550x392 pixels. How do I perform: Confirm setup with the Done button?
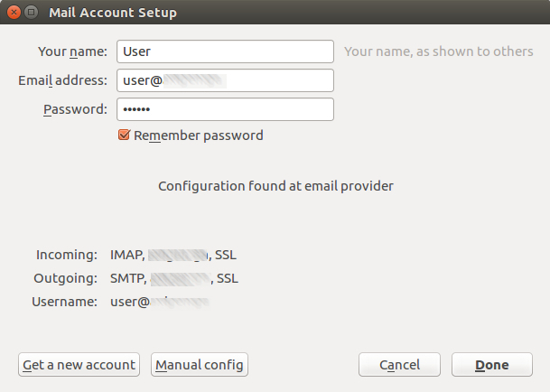pyautogui.click(x=492, y=365)
